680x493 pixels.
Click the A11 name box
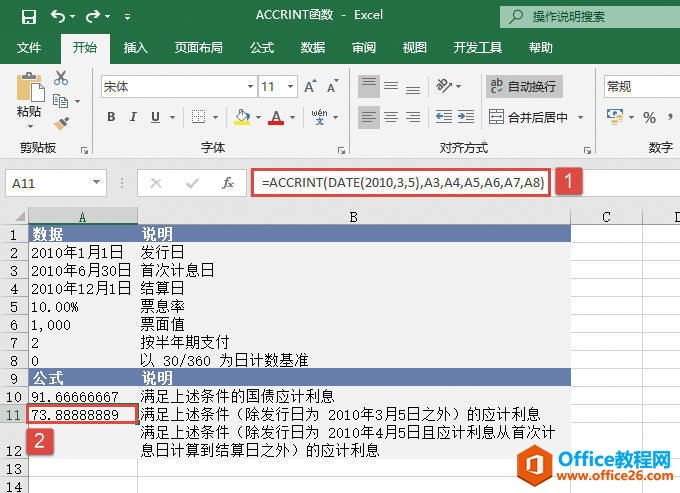click(x=56, y=183)
